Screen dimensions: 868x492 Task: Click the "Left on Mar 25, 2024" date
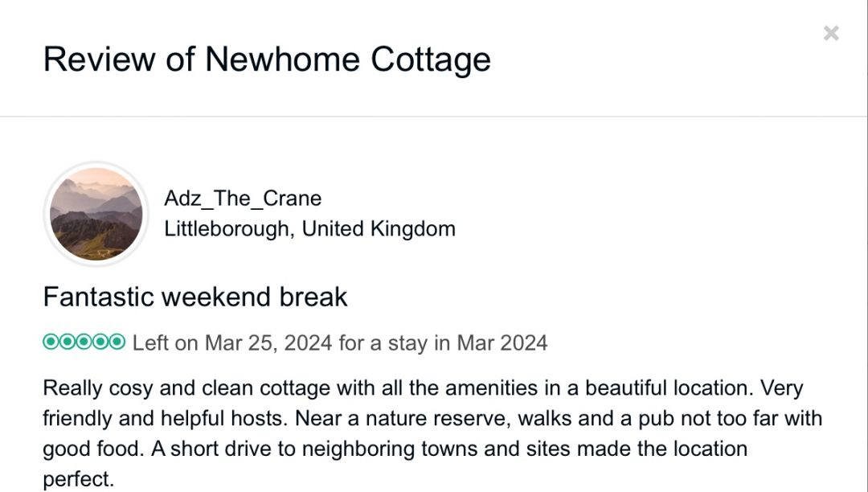pyautogui.click(x=232, y=343)
